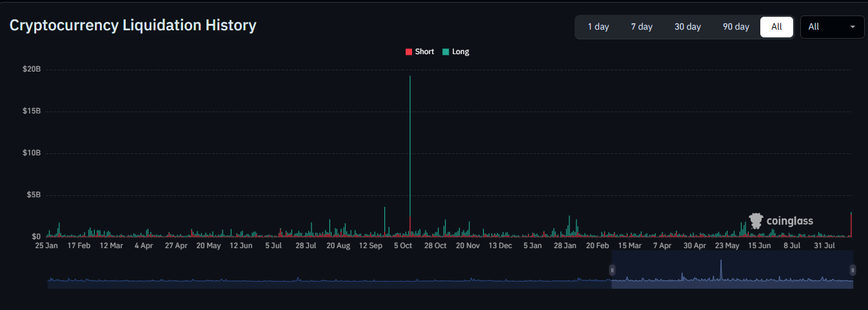Click the $5B axis label
Screen dimensions: 868x310
coord(34,195)
